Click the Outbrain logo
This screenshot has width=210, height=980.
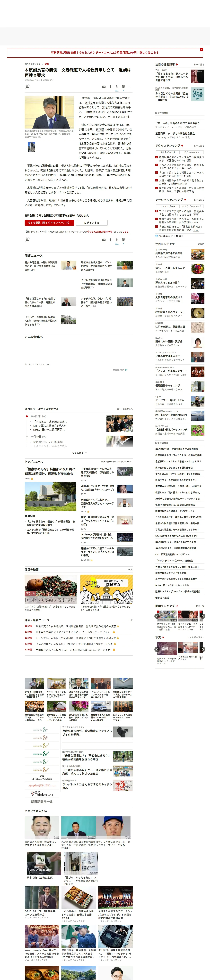120,370
